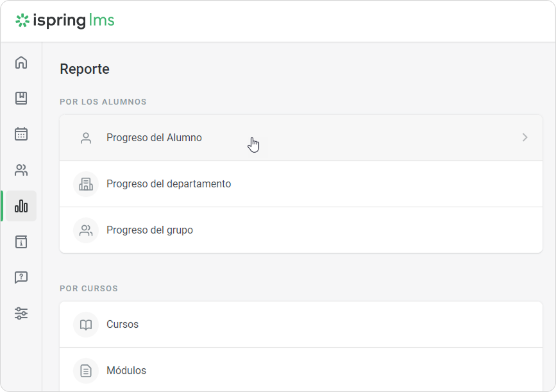Open the info box icon in sidebar
The height and width of the screenshot is (392, 556).
click(x=21, y=242)
